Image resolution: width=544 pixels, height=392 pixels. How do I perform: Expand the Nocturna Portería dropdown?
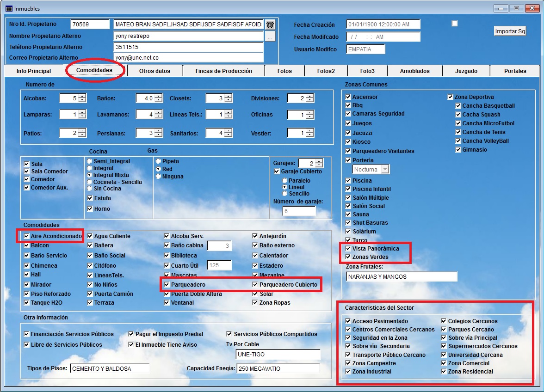coord(385,170)
